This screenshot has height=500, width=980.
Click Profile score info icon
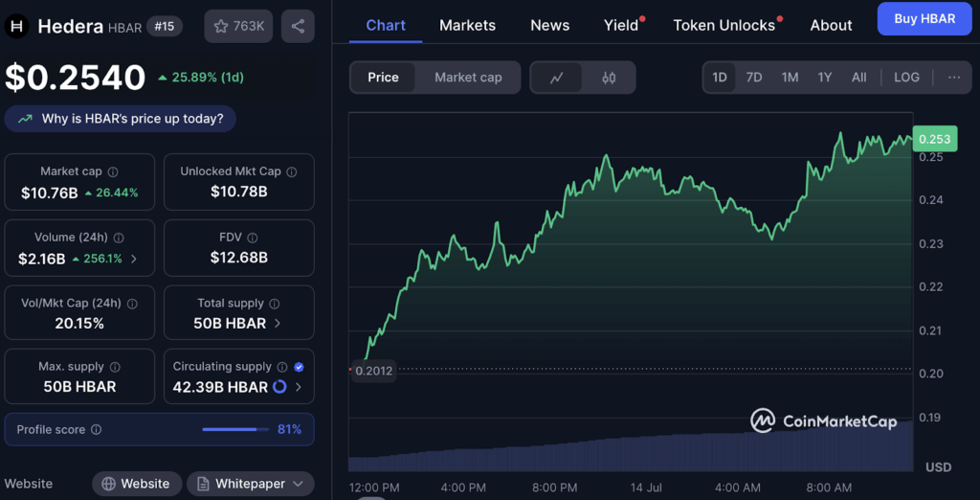tap(97, 430)
